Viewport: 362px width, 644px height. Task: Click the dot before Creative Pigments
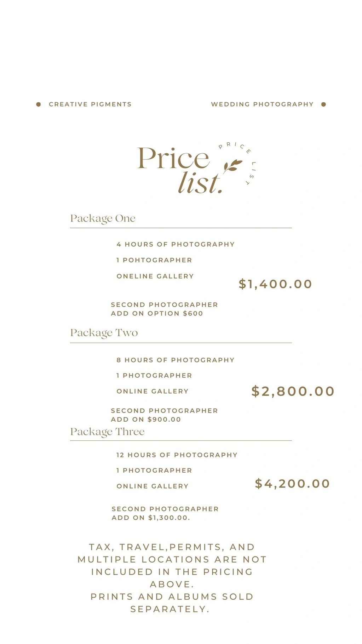tap(39, 104)
